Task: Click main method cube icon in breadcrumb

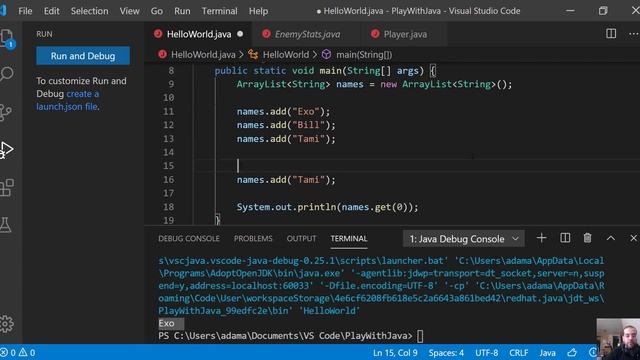Action: click(326, 54)
